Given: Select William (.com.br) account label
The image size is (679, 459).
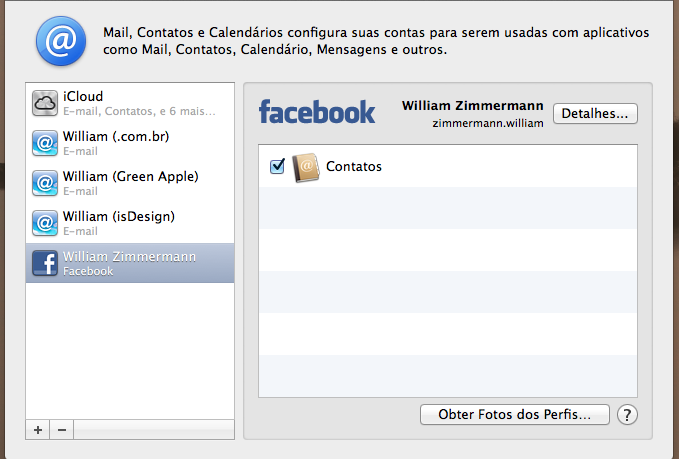Looking at the screenshot, I should point(116,136).
